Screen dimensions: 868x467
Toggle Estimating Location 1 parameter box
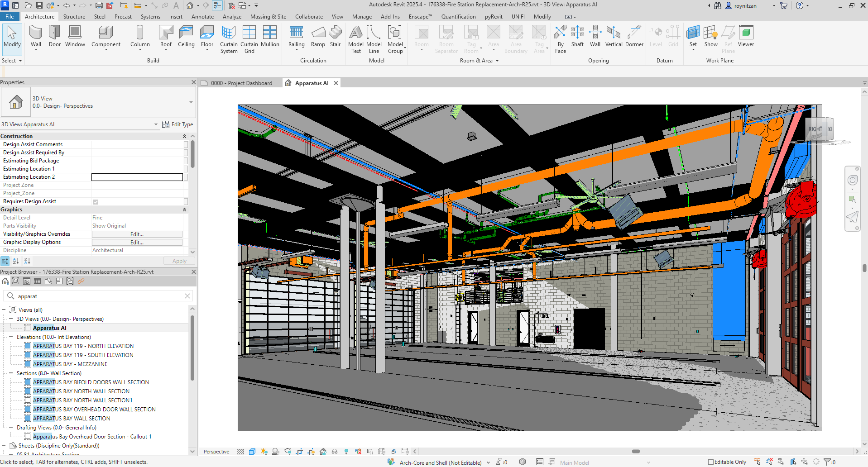click(x=186, y=169)
